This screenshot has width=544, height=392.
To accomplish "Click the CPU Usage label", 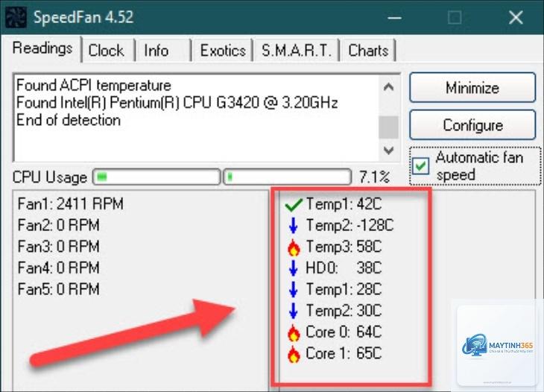I will (x=50, y=177).
